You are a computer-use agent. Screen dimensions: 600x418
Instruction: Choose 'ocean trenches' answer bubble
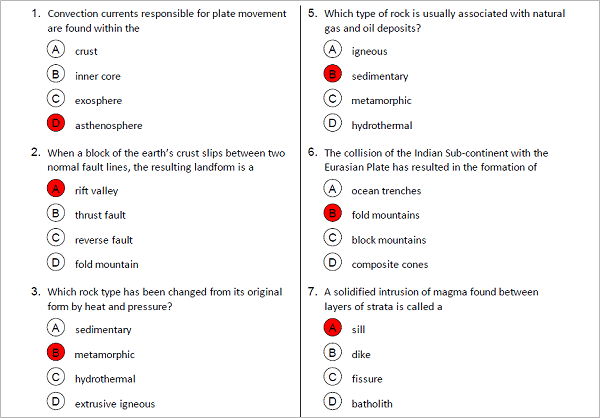333,190
